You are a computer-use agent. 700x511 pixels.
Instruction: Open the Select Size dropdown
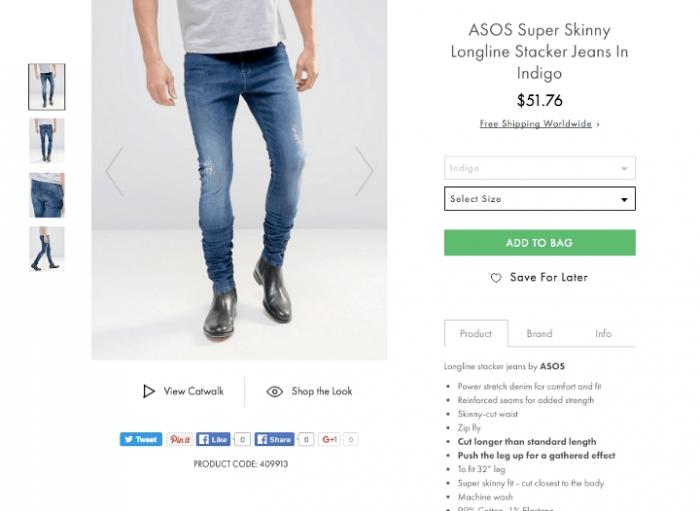click(539, 199)
